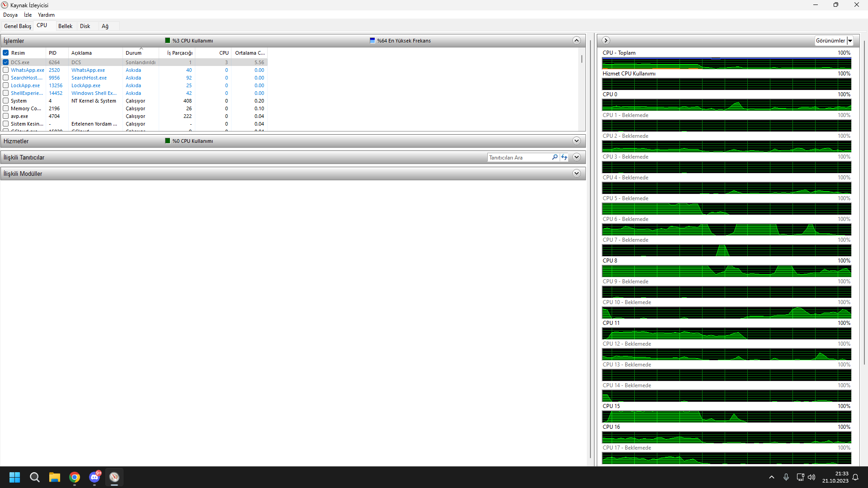
Task: Click the search icon in Tanıtıcıları Ara box
Action: (555, 157)
